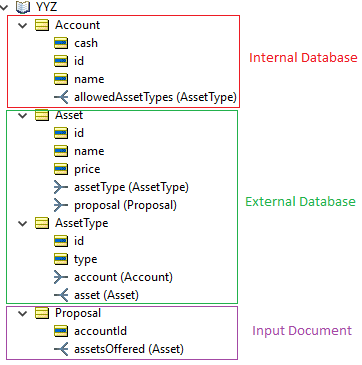Image resolution: width=362 pixels, height=365 pixels.
Task: Collapse the Proposal class node
Action: [22, 313]
